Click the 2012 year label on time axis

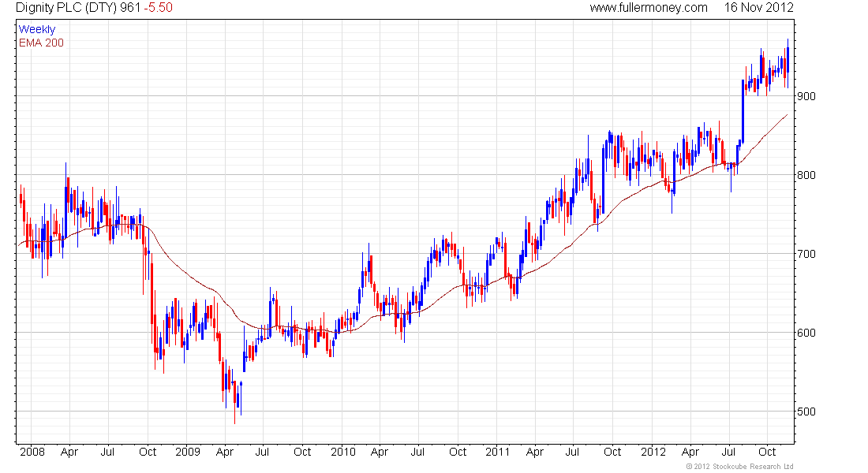[x=653, y=452]
